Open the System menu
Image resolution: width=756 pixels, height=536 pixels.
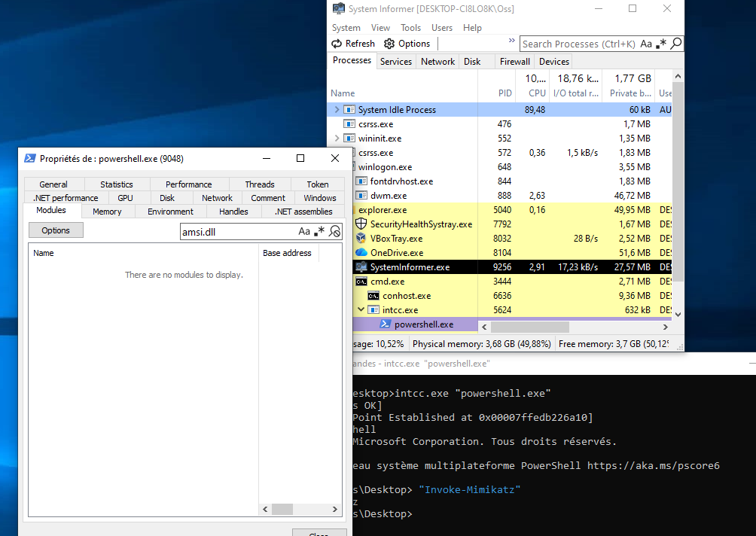coord(346,28)
